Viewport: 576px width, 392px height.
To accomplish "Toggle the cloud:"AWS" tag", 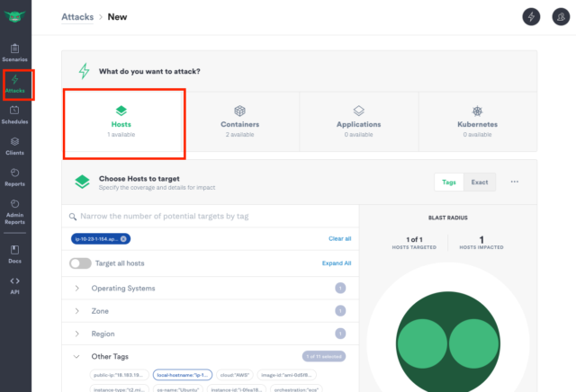I will pyautogui.click(x=235, y=375).
